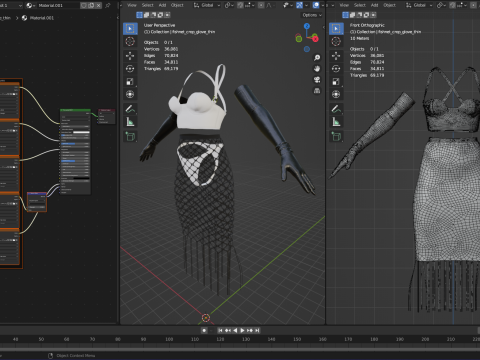This screenshot has height=360, width=480.
Task: Toggle camera view gizmo icon
Action: point(317,80)
